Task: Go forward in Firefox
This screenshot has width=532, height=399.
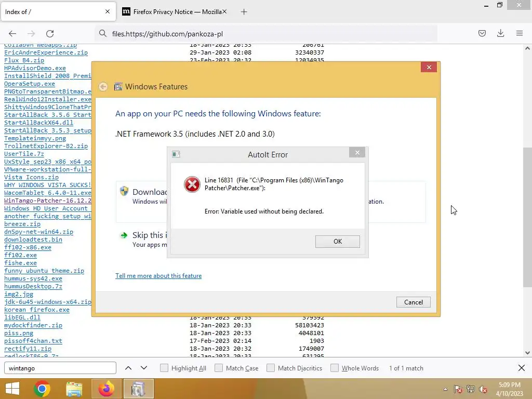Action: 31,34
